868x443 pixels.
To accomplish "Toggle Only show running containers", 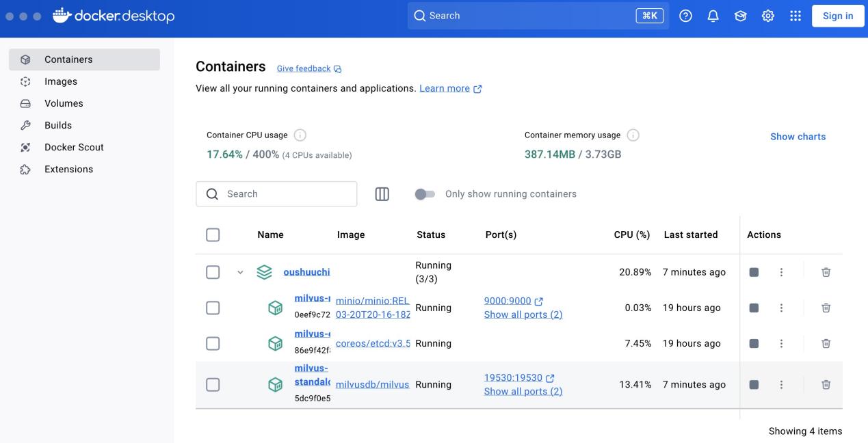I will [425, 194].
